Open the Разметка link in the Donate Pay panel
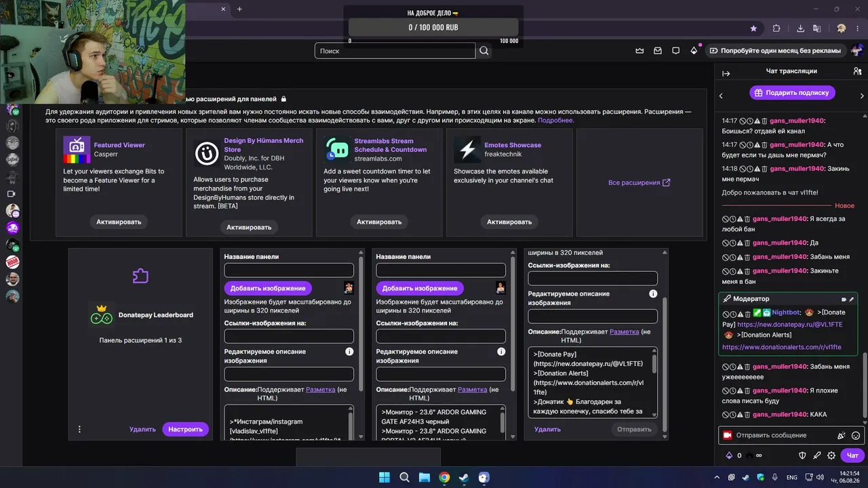This screenshot has width=868, height=488. (x=625, y=331)
